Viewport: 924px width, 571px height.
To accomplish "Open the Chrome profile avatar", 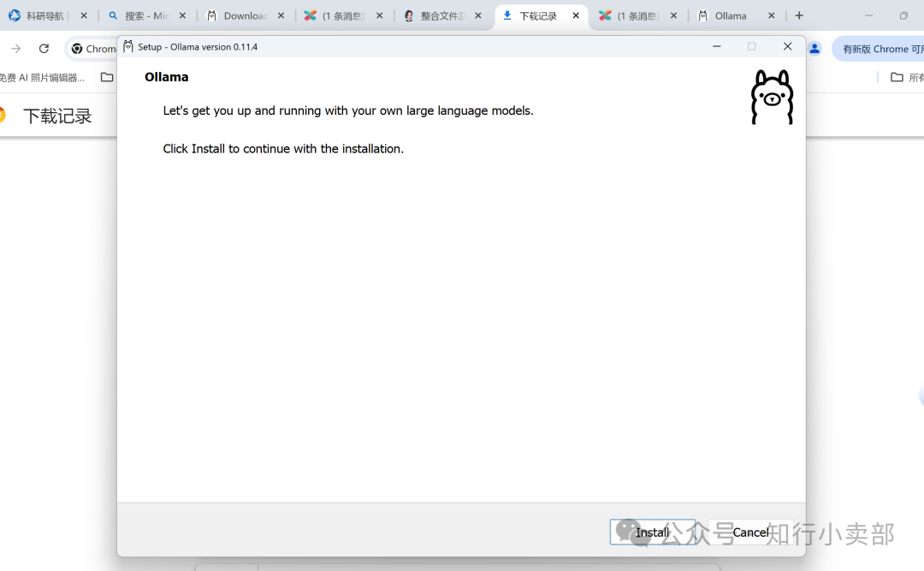I will coord(814,49).
